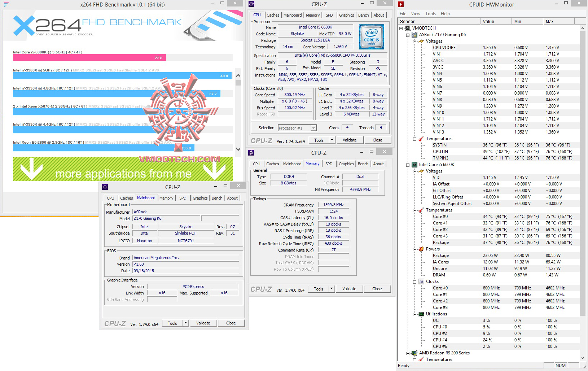Open the About tab in CPU-Z Memory window
Viewport: 588px width, 371px height.
point(378,164)
